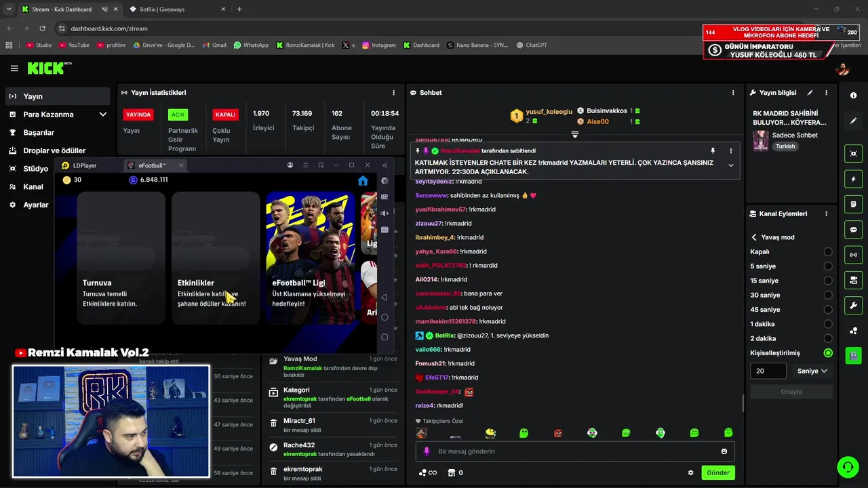Image resolution: width=868 pixels, height=488 pixels.
Task: Select 15 saniye slow mode
Action: click(828, 281)
